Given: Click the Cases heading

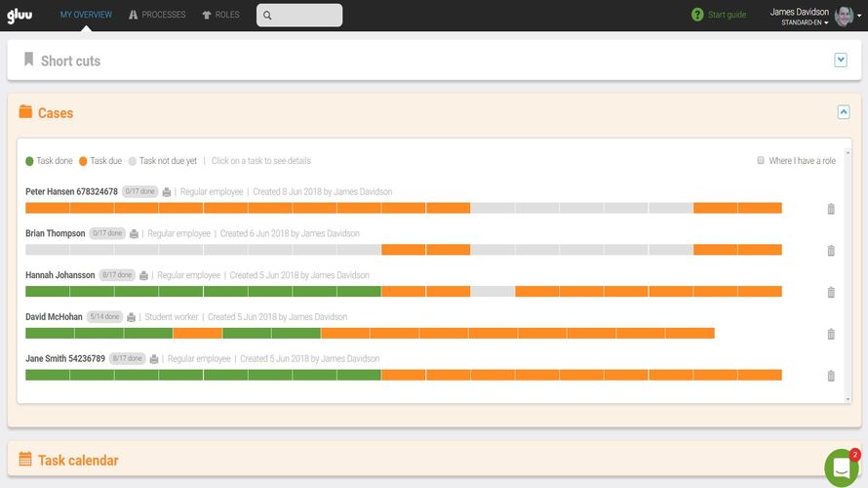Looking at the screenshot, I should pyautogui.click(x=56, y=113).
